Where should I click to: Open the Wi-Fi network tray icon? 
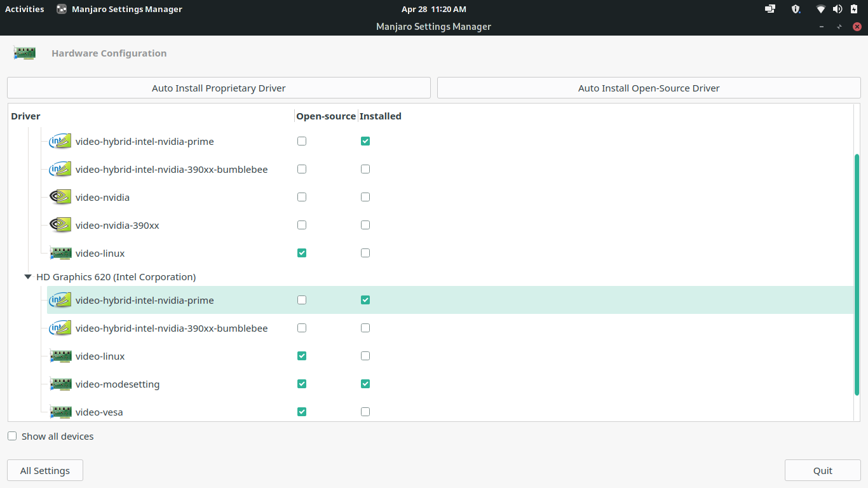click(x=821, y=9)
